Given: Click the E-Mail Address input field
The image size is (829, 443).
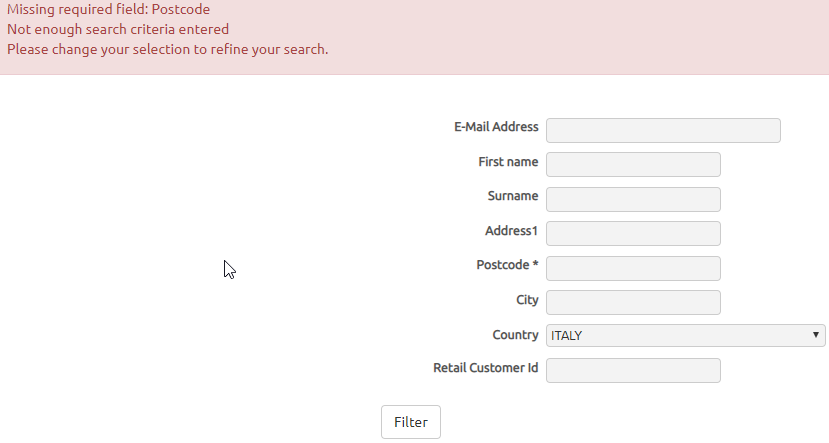Looking at the screenshot, I should [663, 131].
